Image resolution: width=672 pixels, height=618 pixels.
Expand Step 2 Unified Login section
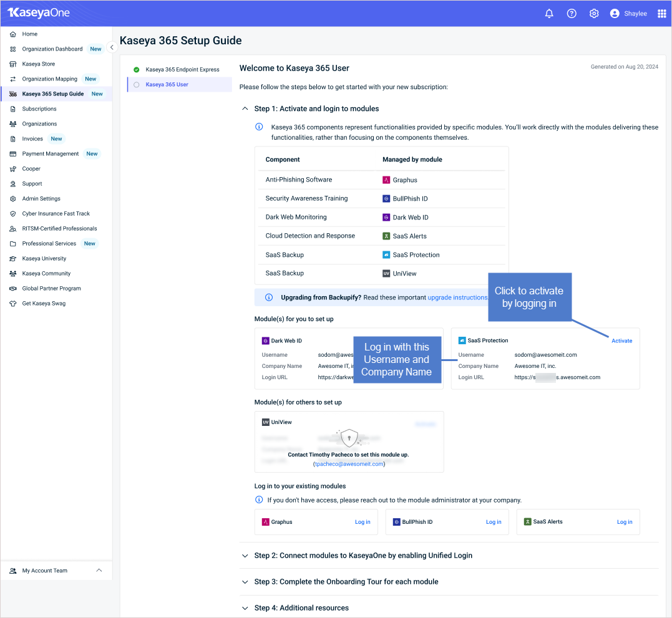coord(245,556)
